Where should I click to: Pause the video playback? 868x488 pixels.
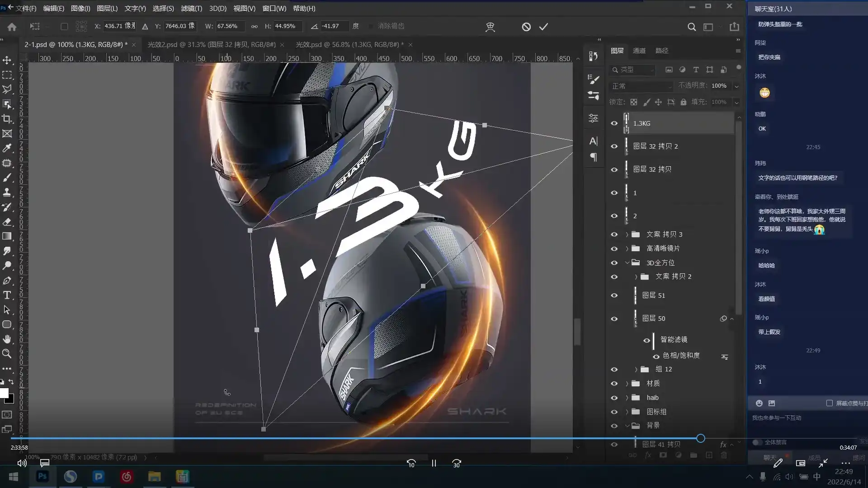click(434, 463)
